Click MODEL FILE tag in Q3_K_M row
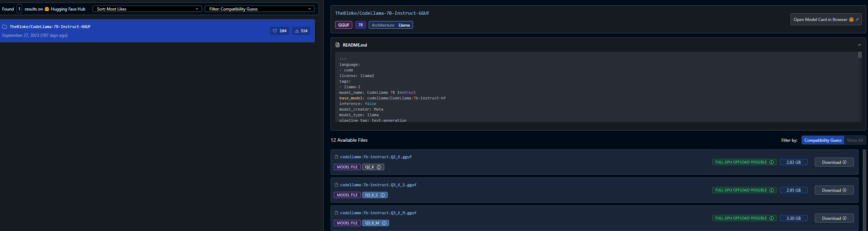Image resolution: width=868 pixels, height=231 pixels. tap(347, 223)
